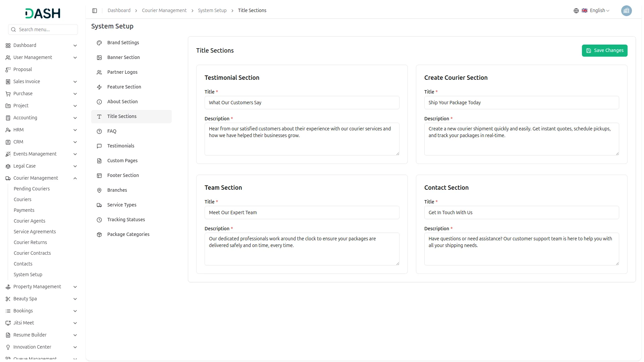Click the Branches map pin icon
The width and height of the screenshot is (644, 362).
[x=99, y=190]
